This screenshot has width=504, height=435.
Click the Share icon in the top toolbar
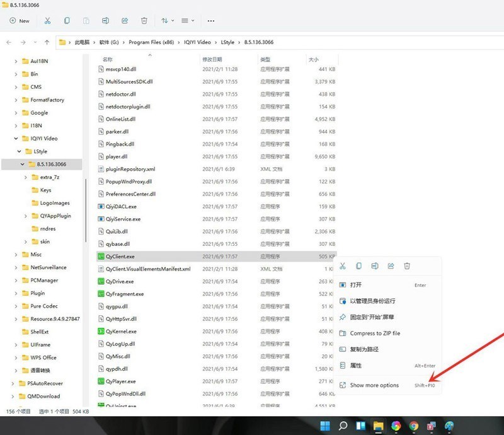coord(125,21)
